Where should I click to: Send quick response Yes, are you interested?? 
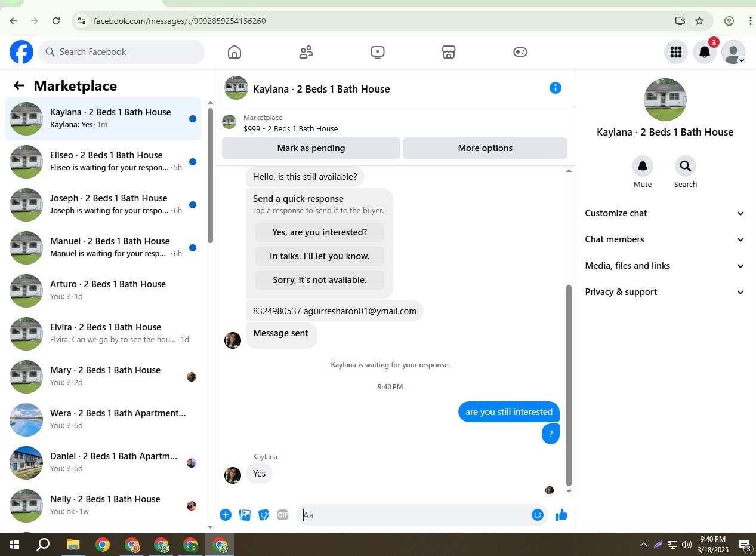[x=319, y=232]
